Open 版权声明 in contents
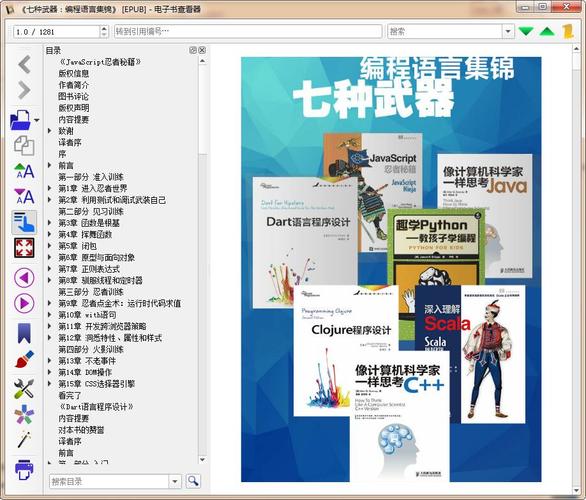This screenshot has height=500, width=586. tap(74, 108)
